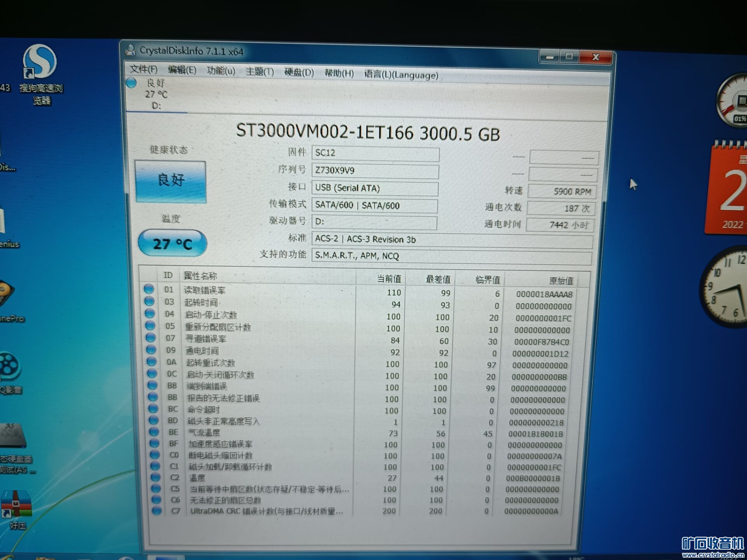Click status icon of row C7 UltraDMA CRC
The width and height of the screenshot is (747, 560).
pos(157,510)
